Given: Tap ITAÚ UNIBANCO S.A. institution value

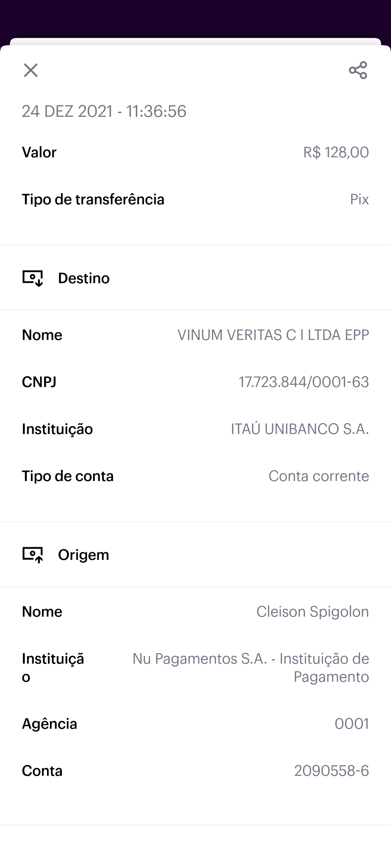Looking at the screenshot, I should (x=300, y=429).
